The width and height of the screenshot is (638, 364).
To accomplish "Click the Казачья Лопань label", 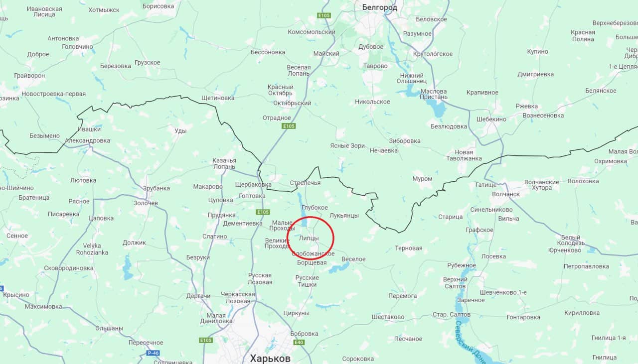I will pos(224,163).
